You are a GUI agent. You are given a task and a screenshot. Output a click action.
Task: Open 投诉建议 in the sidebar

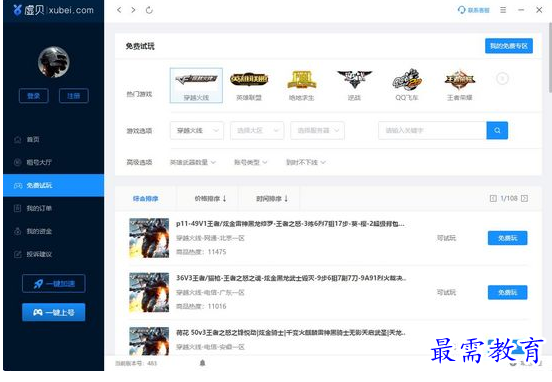[x=54, y=254]
